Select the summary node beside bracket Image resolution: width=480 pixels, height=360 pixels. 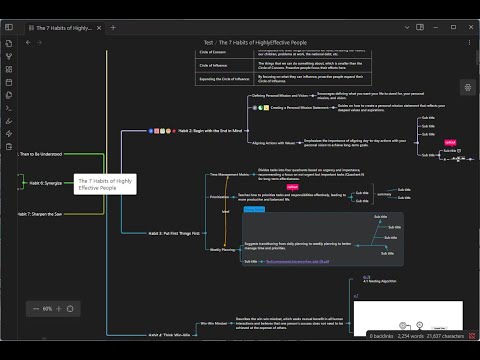pyautogui.click(x=384, y=194)
